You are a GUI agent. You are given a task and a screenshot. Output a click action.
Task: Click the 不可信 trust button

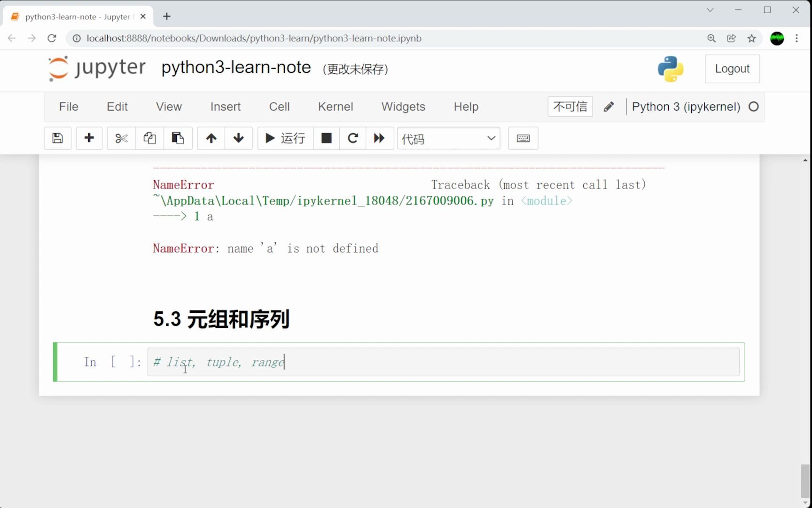point(570,106)
